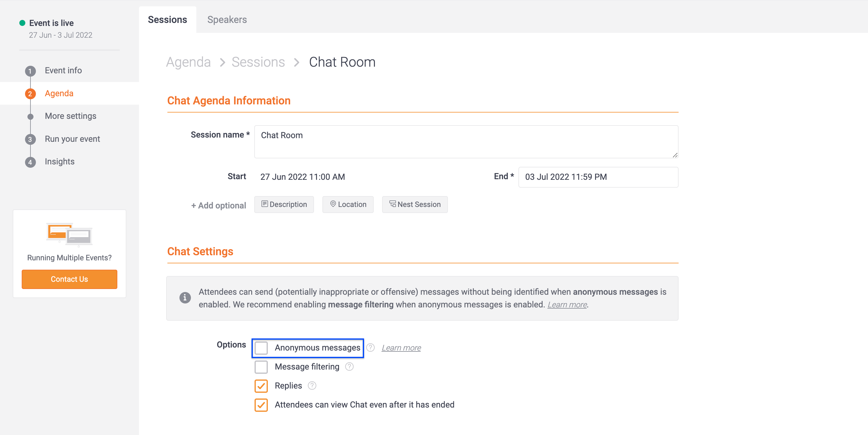Click the info icon in the warning banner

[185, 297]
